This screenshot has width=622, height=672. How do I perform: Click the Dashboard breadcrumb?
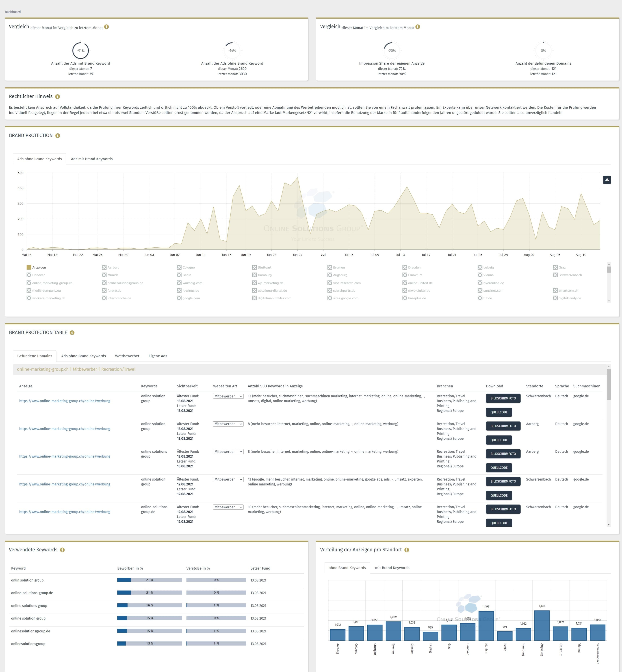(x=13, y=12)
